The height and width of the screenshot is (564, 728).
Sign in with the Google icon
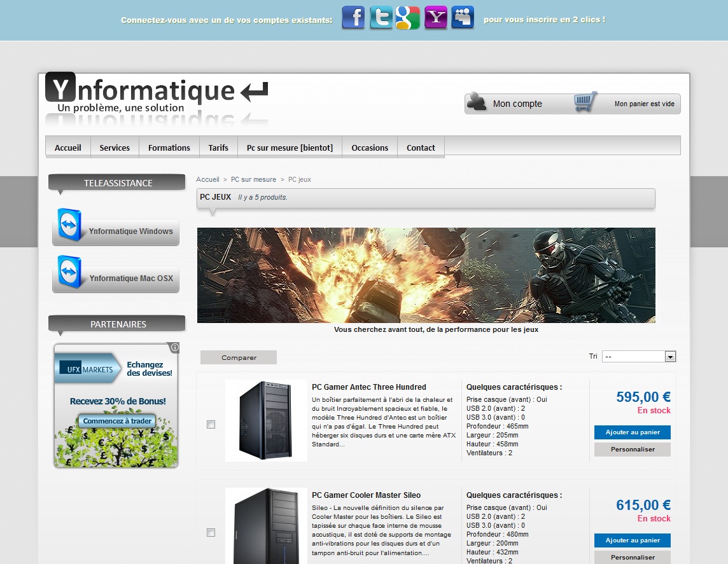[408, 18]
